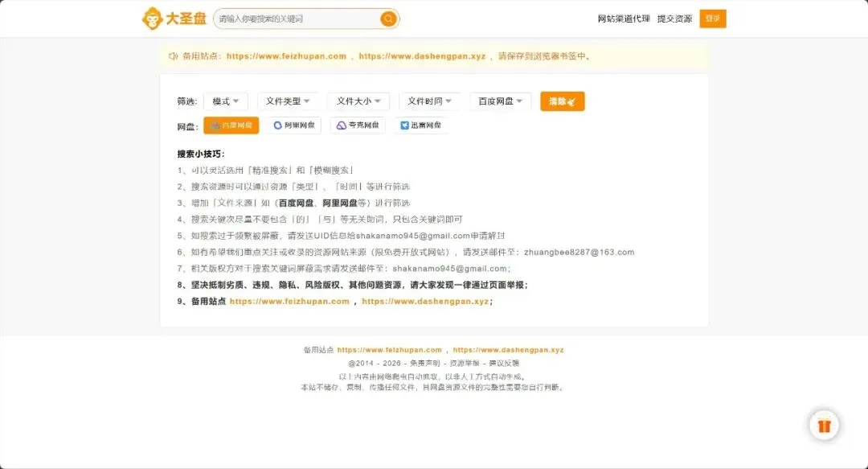Viewport: 868px width, 469px height.
Task: Expand the 文件类型 filter dropdown
Action: (287, 101)
